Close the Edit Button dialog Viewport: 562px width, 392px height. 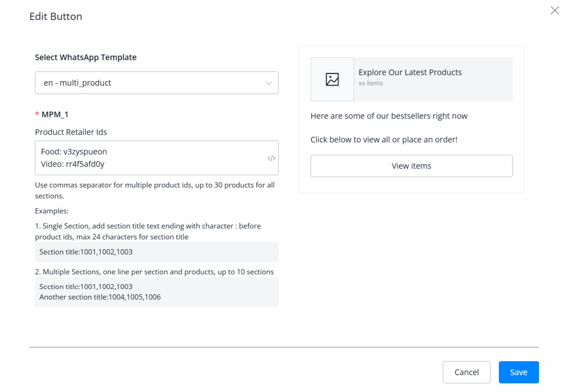[554, 10]
